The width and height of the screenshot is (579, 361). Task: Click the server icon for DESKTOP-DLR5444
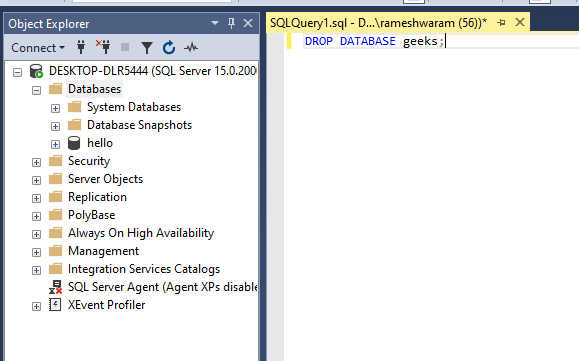pos(36,71)
